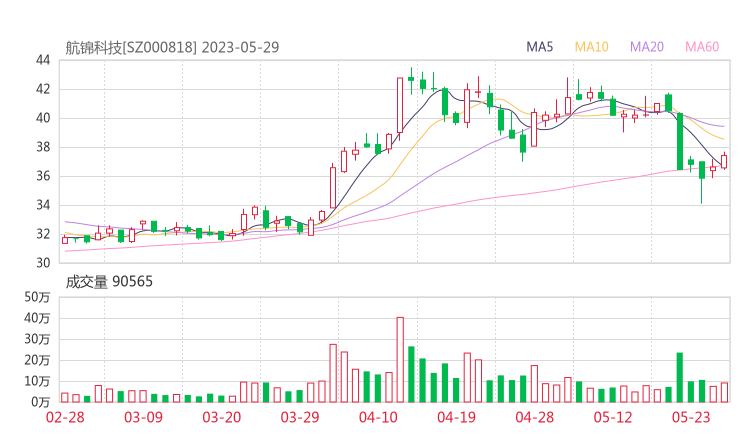The width and height of the screenshot is (740, 440).
Task: Click the 40 price axis label
Action: (x=43, y=118)
